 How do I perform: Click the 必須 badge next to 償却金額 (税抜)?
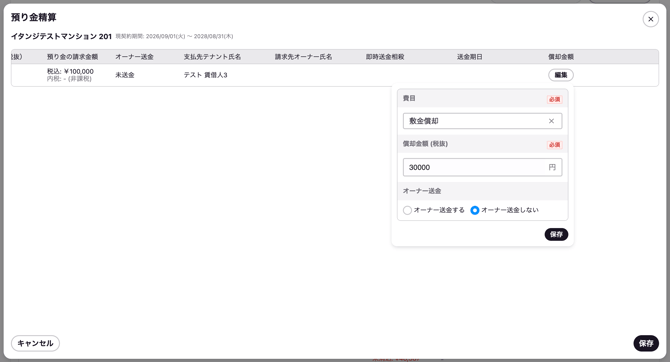[555, 144]
